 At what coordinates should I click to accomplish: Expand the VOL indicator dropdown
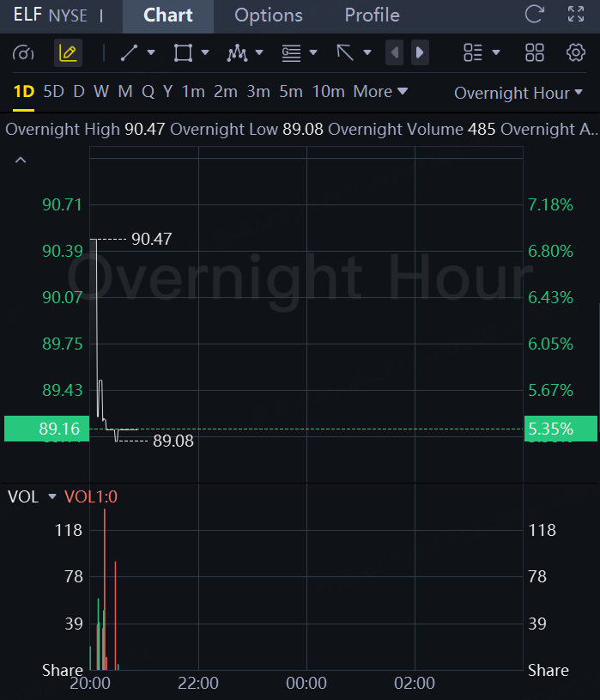tap(52, 496)
